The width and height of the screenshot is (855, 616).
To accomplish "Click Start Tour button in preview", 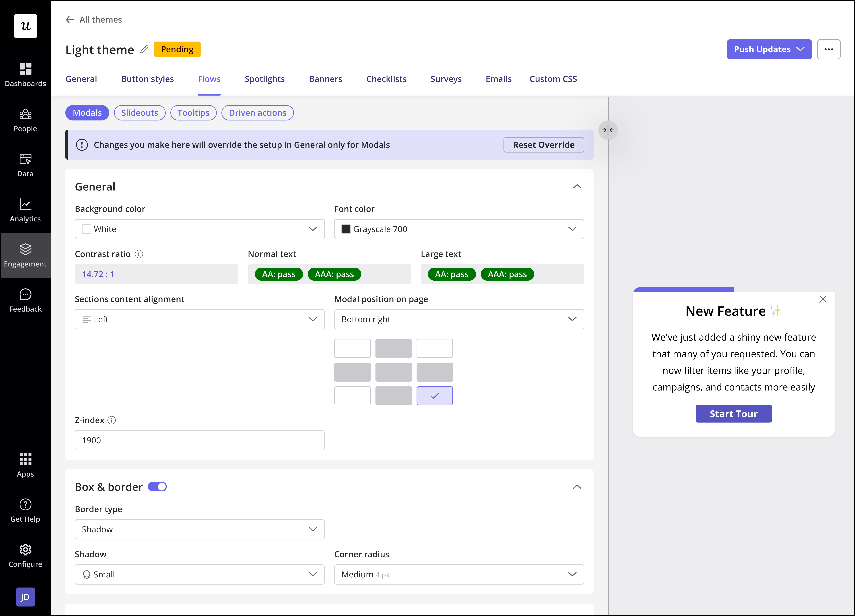I will point(734,414).
